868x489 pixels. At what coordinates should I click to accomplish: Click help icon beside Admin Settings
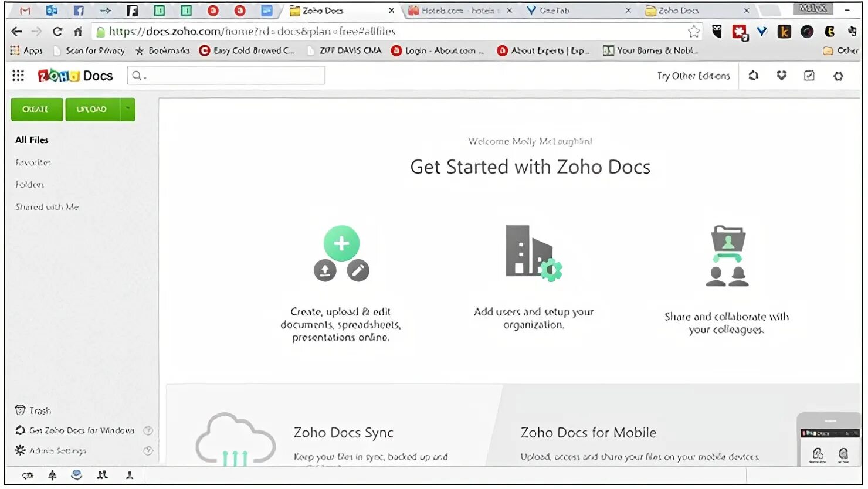(148, 450)
